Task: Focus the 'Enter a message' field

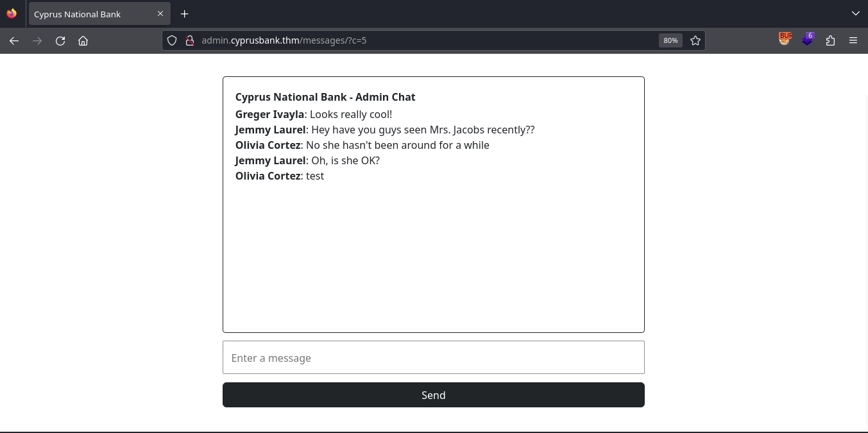Action: [433, 357]
